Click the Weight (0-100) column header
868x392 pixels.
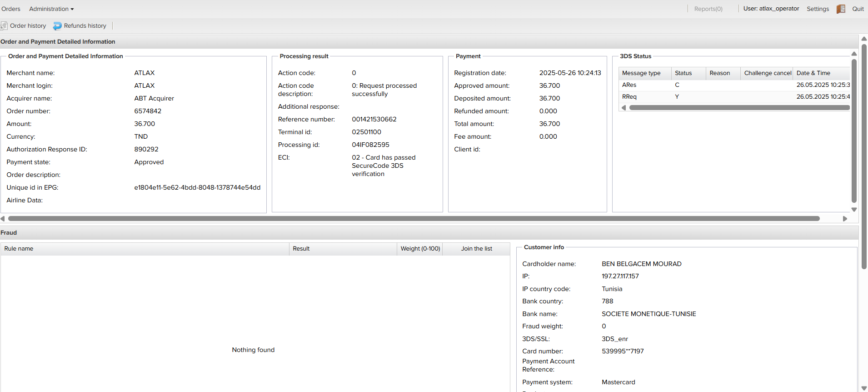click(420, 249)
